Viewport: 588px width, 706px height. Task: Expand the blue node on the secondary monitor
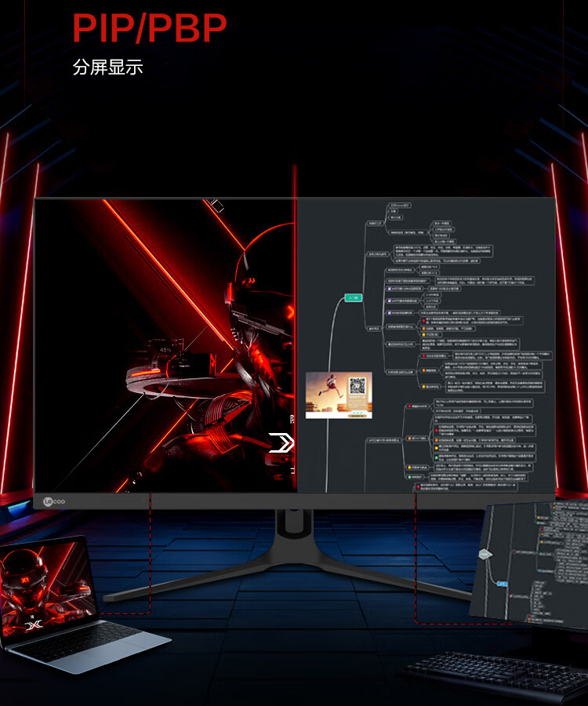pyautogui.click(x=500, y=584)
